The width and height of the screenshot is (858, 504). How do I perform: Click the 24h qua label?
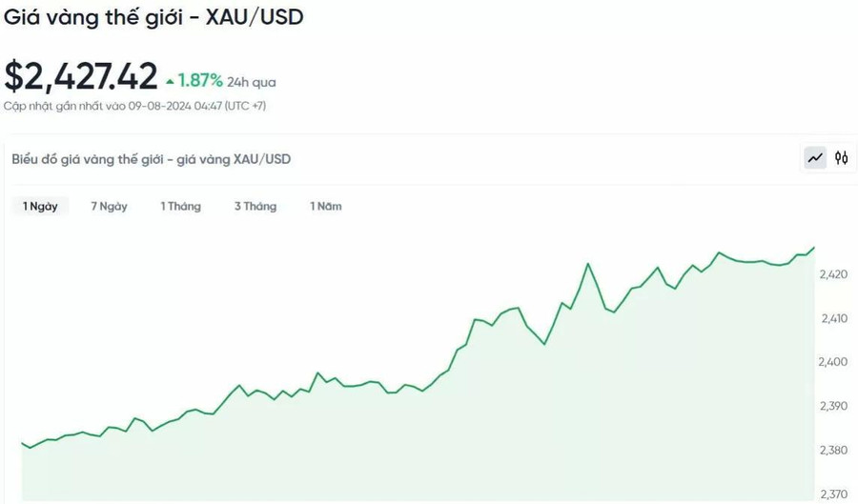[252, 83]
